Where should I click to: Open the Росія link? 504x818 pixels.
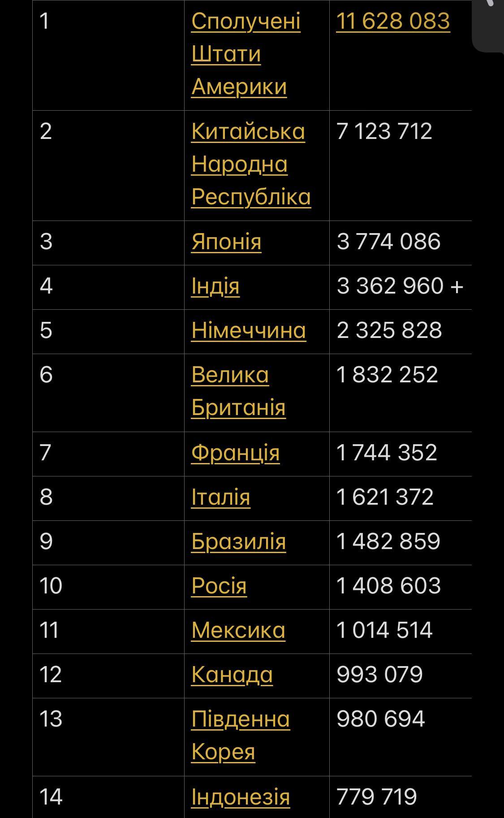pyautogui.click(x=219, y=585)
